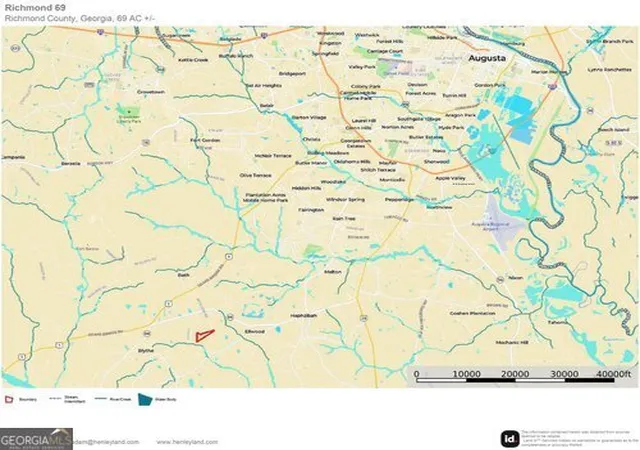Screen dimensions: 640x450
Task: Click the Hephzibah town label
Action: point(304,316)
